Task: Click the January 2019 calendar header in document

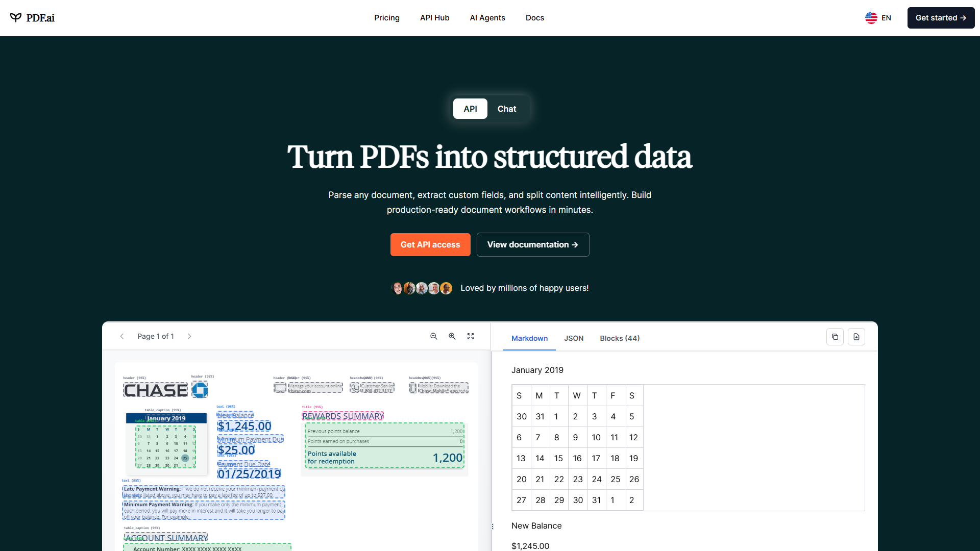Action: (166, 418)
